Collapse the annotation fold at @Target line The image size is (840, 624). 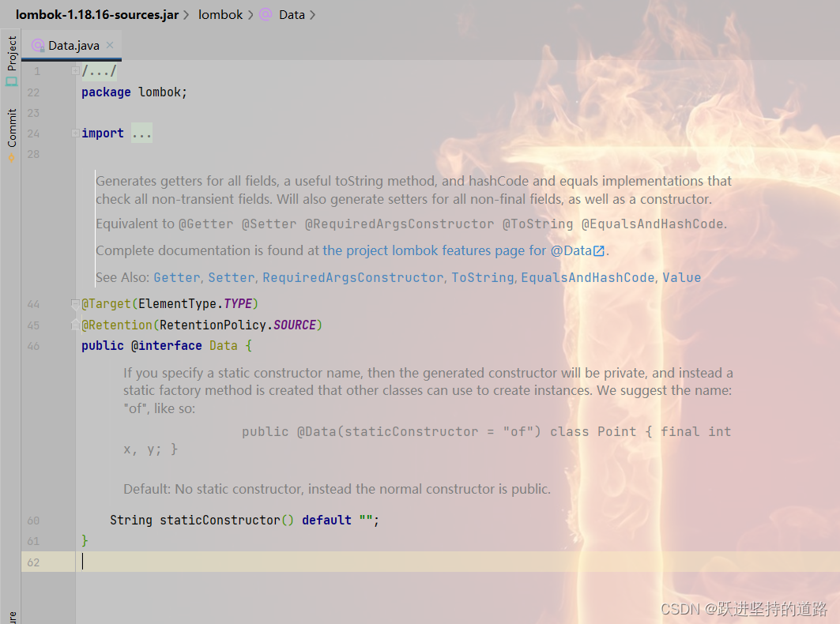pos(75,303)
